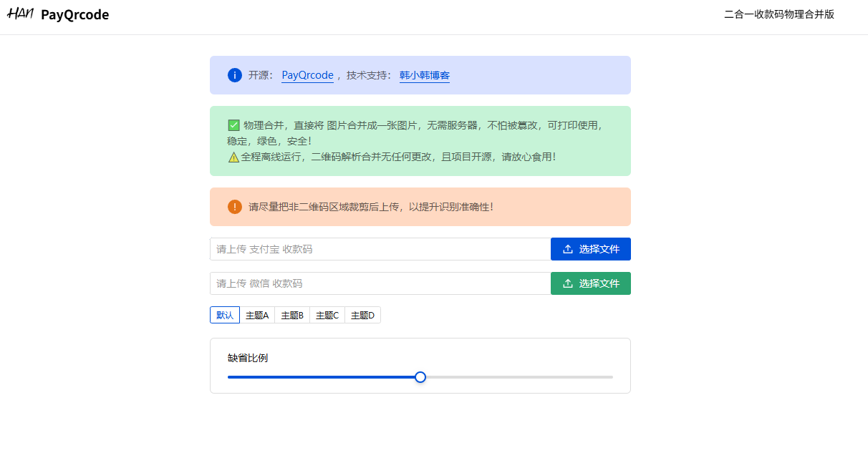Click the green checkmark icon about physical merge

(233, 125)
